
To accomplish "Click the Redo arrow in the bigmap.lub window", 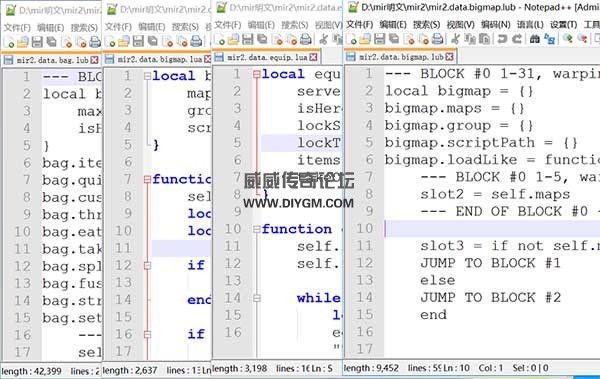I will point(517,39).
